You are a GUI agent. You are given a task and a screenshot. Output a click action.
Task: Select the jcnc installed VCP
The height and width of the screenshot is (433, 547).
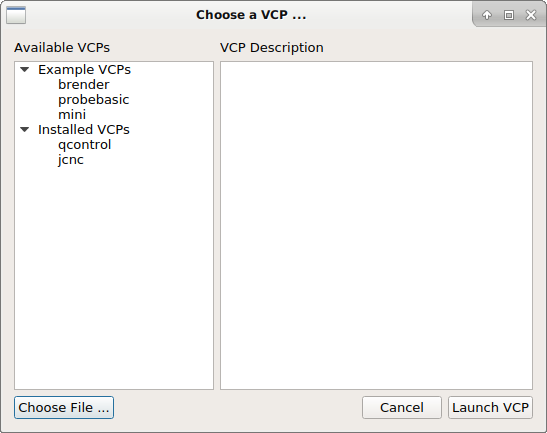[x=71, y=160]
